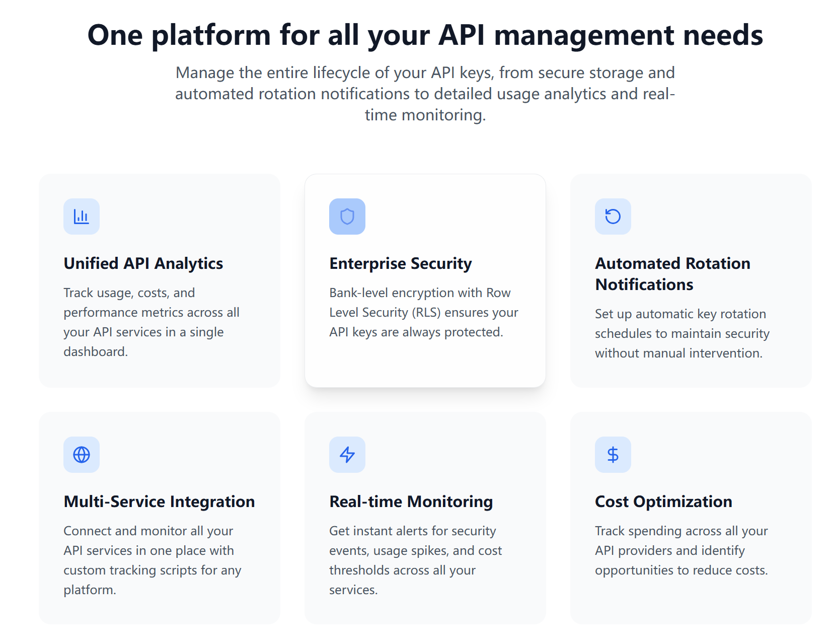Select the Automated Rotation Notifications heading
This screenshot has width=832, height=644.
point(672,274)
